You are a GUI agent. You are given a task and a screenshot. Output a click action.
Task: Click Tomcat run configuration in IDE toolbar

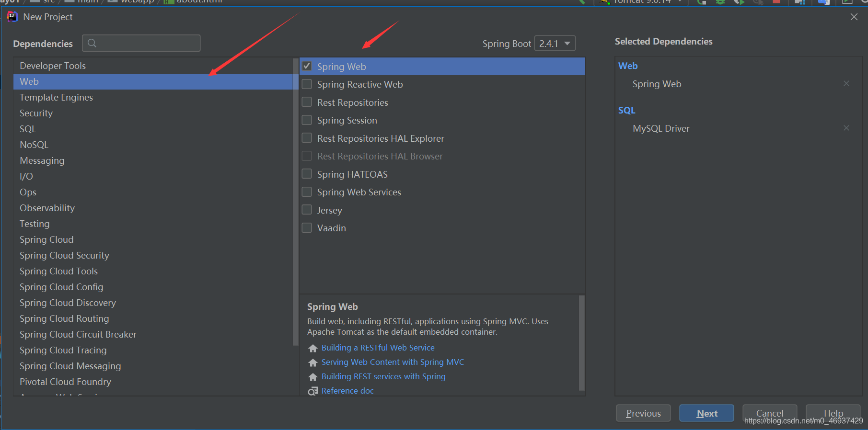(642, 2)
